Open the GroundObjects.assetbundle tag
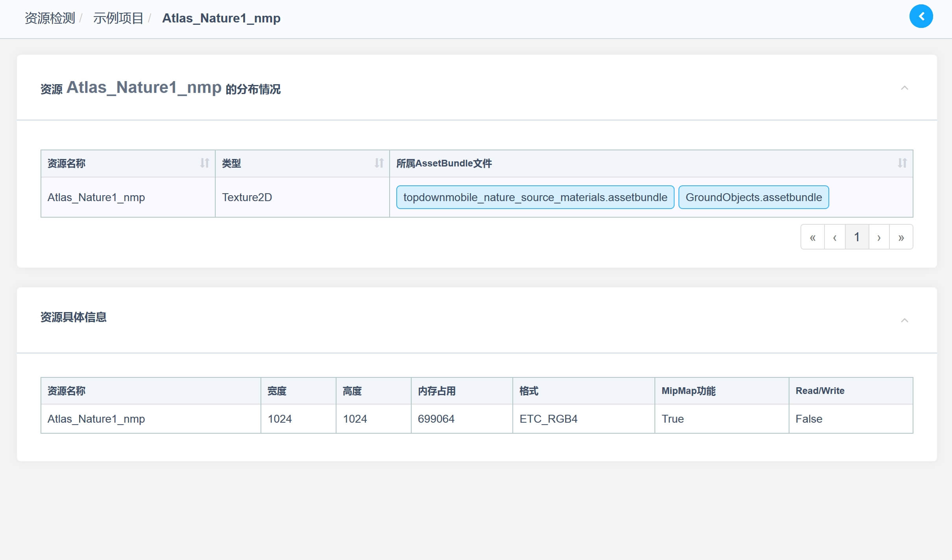Viewport: 952px width, 560px height. click(753, 197)
